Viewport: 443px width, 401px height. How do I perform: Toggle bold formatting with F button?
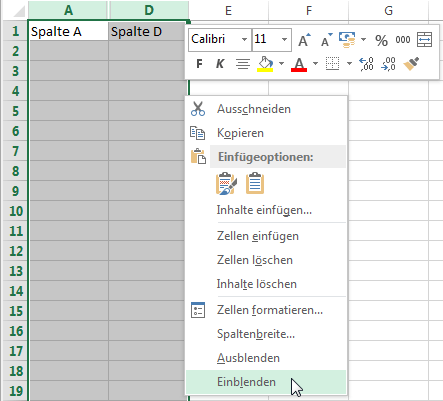coord(199,64)
